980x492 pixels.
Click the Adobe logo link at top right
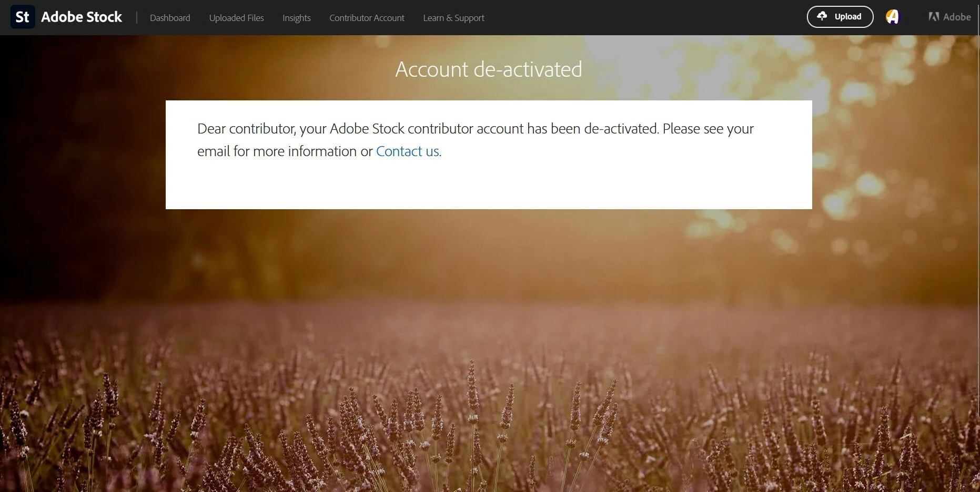click(949, 17)
